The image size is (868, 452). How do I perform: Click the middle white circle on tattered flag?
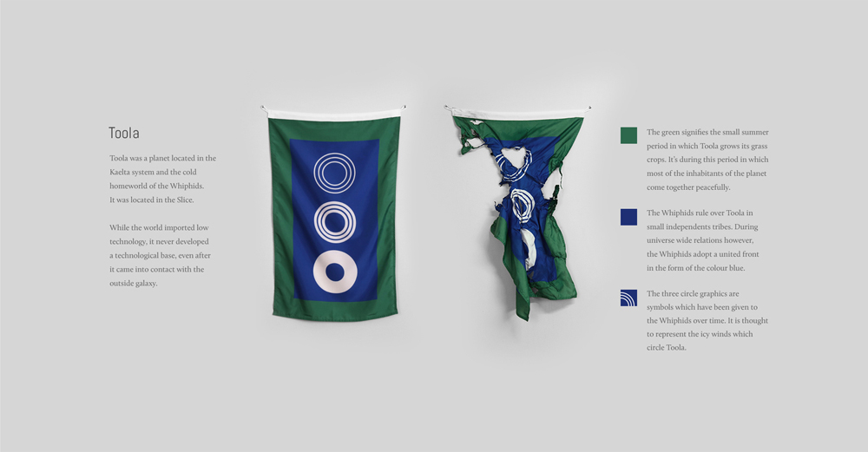(x=521, y=204)
